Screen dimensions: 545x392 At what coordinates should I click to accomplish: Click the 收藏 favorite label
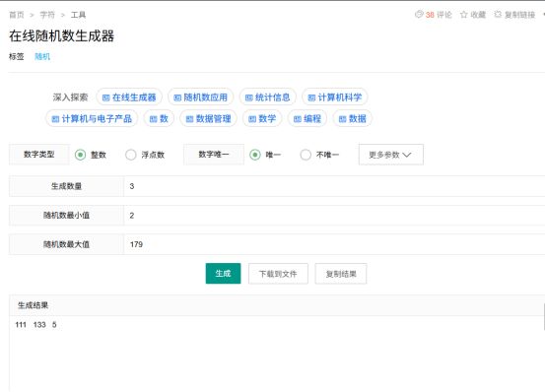click(x=478, y=15)
